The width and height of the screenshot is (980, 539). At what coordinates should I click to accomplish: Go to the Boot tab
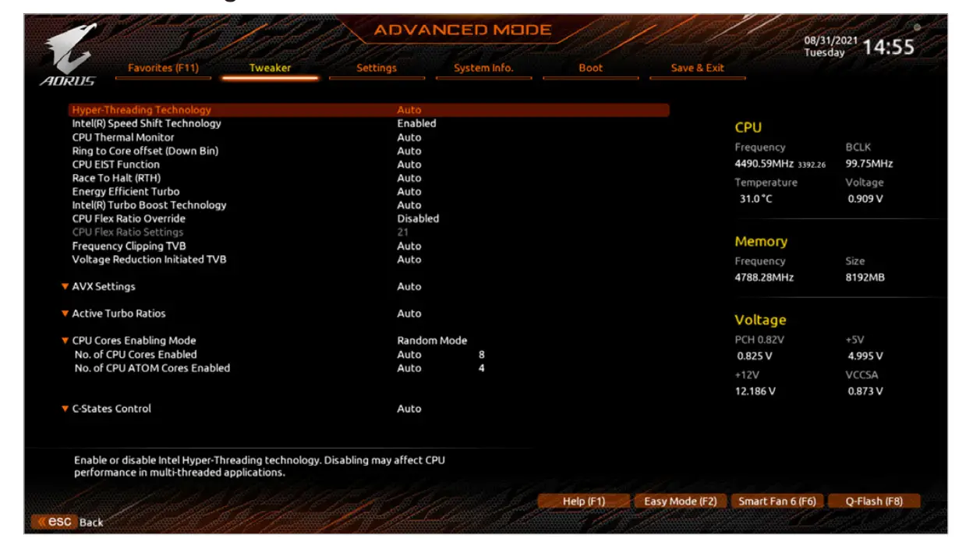tap(589, 68)
